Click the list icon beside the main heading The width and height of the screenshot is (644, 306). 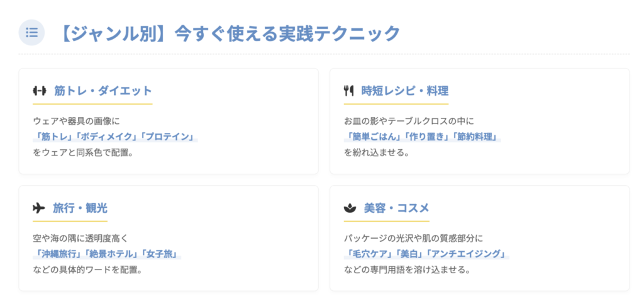click(31, 33)
